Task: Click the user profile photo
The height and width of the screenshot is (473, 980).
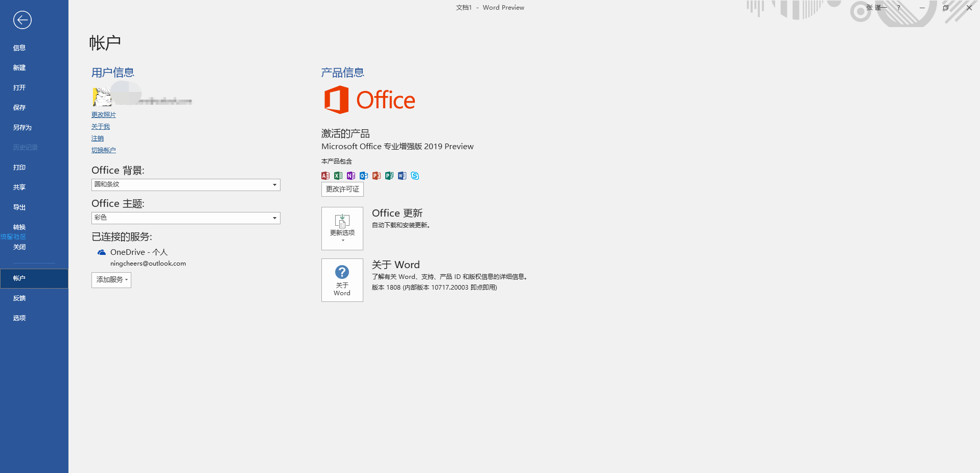Action: point(102,97)
